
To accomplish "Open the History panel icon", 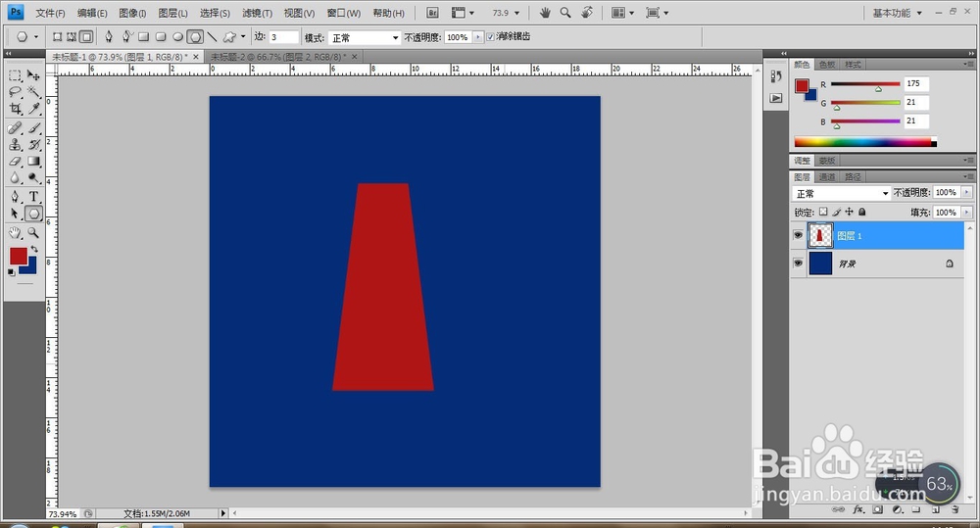I will point(776,76).
